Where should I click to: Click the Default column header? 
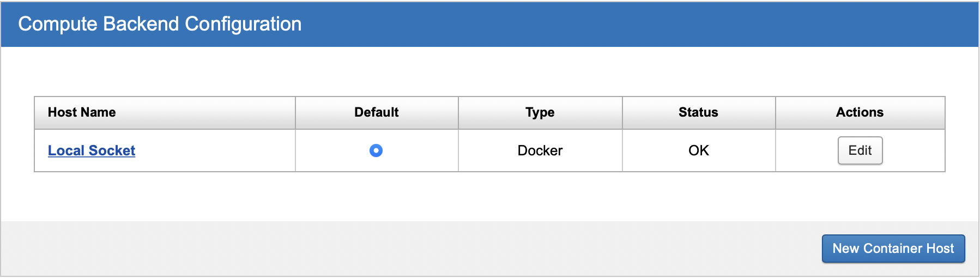click(376, 112)
